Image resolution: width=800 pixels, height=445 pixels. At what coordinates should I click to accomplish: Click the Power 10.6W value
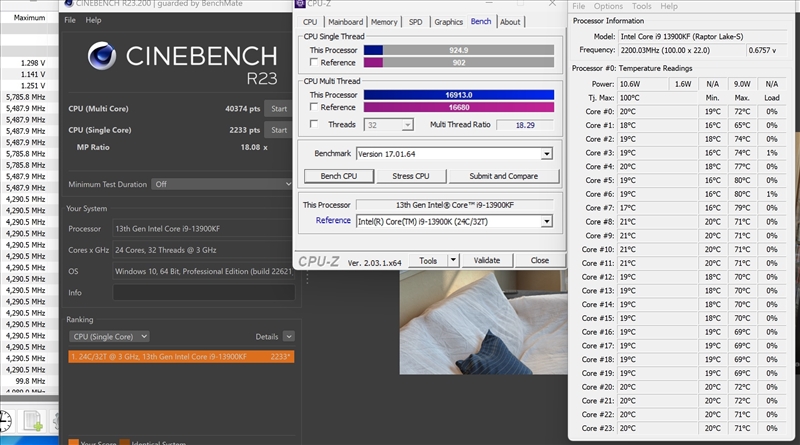[643, 84]
